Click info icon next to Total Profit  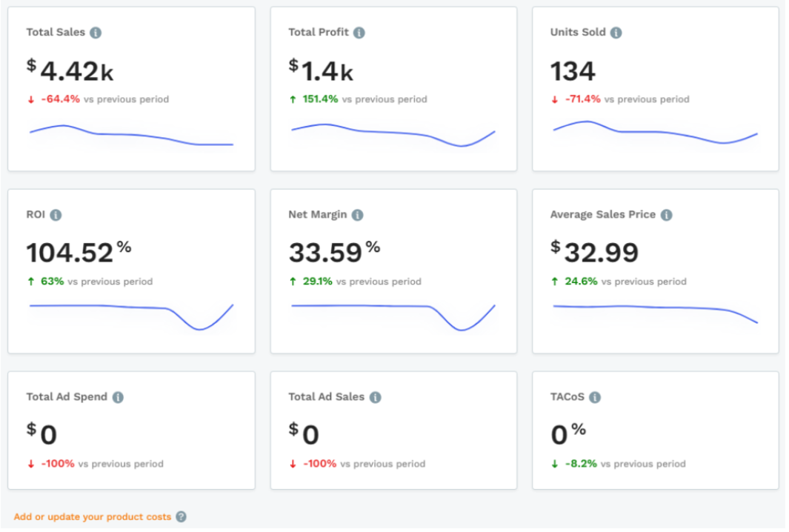coord(359,33)
